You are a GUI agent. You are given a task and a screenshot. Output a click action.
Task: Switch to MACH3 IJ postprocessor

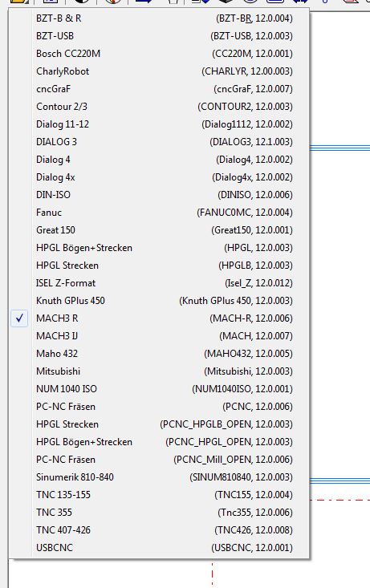coord(159,336)
